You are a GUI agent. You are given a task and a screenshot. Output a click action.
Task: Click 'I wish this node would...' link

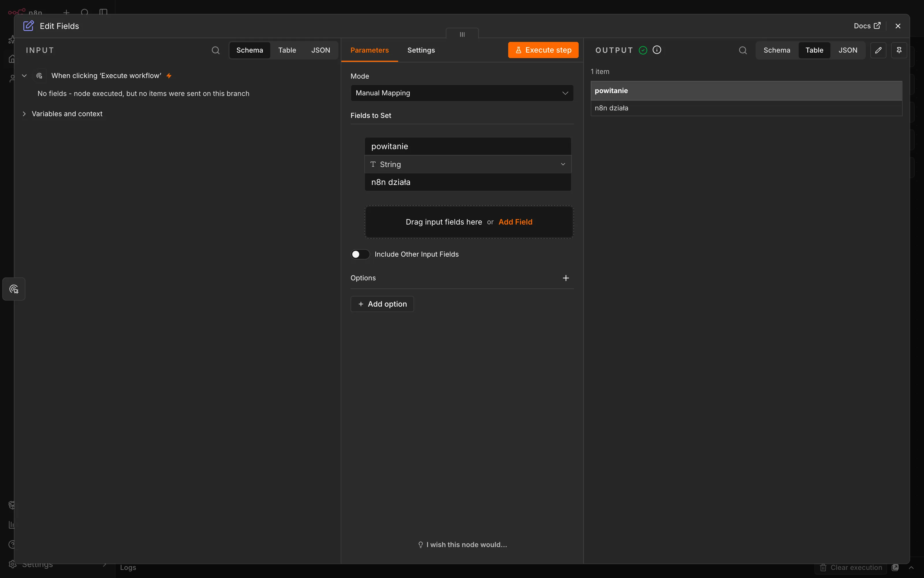pyautogui.click(x=462, y=545)
